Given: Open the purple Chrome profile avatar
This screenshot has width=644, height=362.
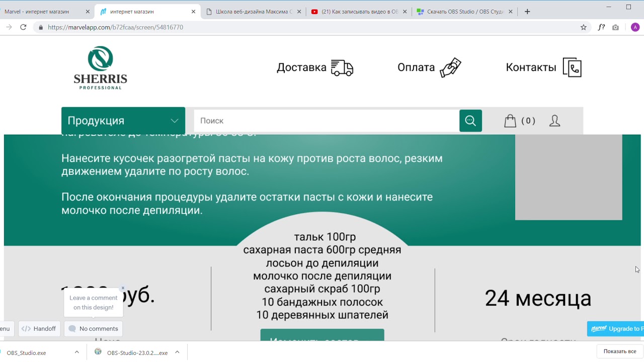Looking at the screenshot, I should pyautogui.click(x=635, y=27).
